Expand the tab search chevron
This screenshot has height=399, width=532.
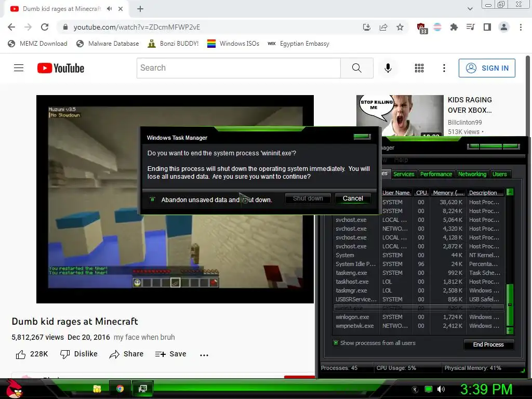tap(470, 9)
